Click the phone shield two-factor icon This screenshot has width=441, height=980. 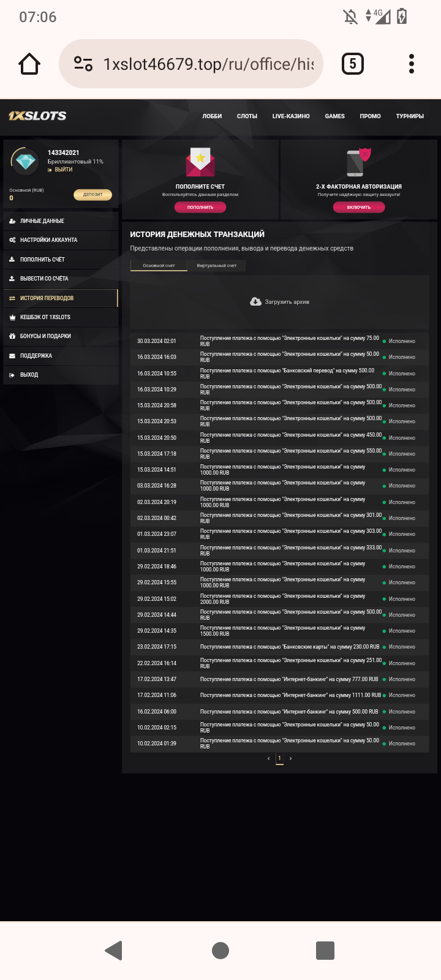pyautogui.click(x=358, y=162)
